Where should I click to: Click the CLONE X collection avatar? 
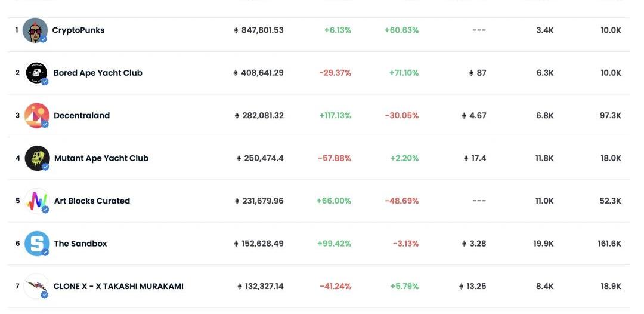[x=37, y=286]
